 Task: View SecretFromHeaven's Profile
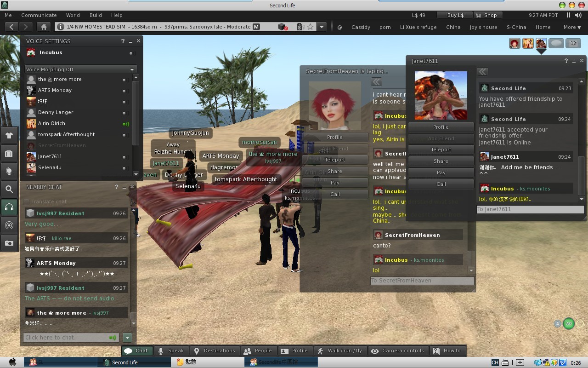click(x=335, y=137)
